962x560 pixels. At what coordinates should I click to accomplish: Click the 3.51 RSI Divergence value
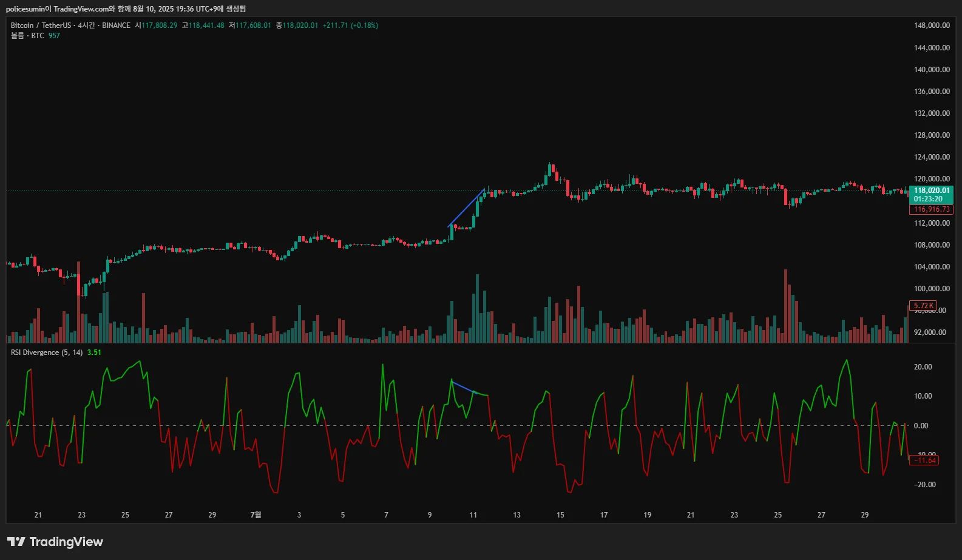point(94,353)
